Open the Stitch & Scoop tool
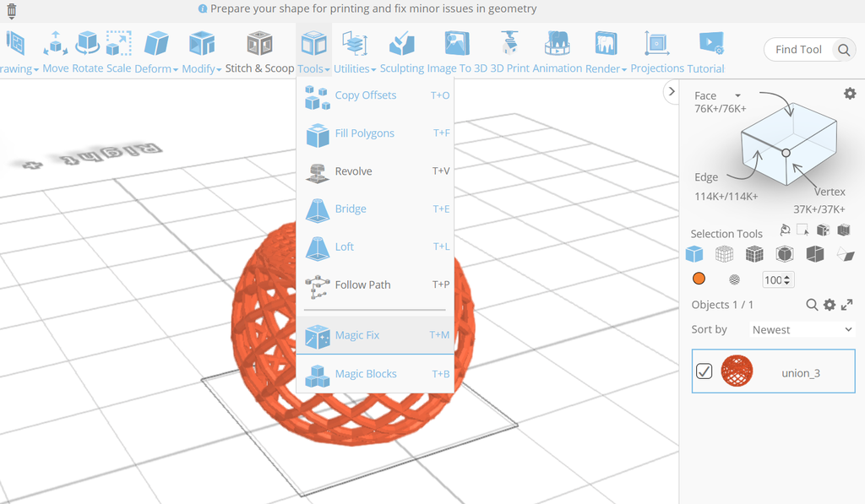 [x=259, y=51]
